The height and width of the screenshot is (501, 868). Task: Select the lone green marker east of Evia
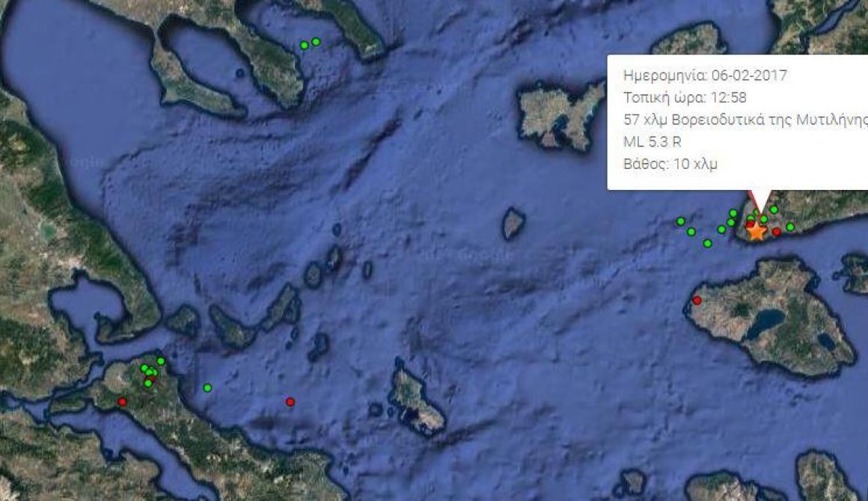[x=207, y=387]
